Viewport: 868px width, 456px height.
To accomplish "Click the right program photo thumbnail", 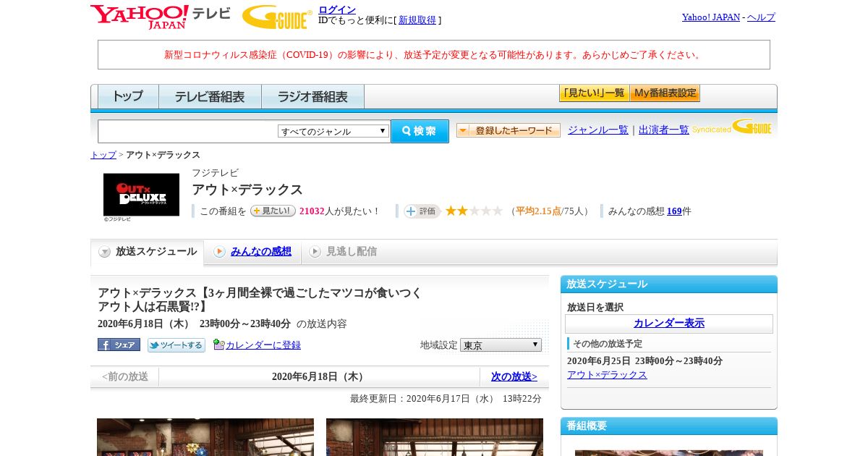I will point(435,437).
